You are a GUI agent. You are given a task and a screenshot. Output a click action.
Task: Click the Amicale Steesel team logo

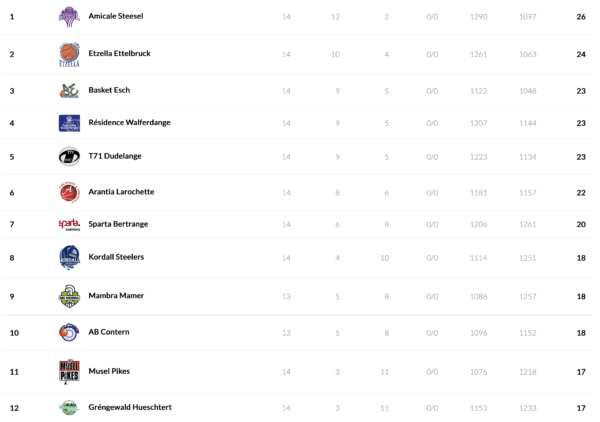pos(68,17)
